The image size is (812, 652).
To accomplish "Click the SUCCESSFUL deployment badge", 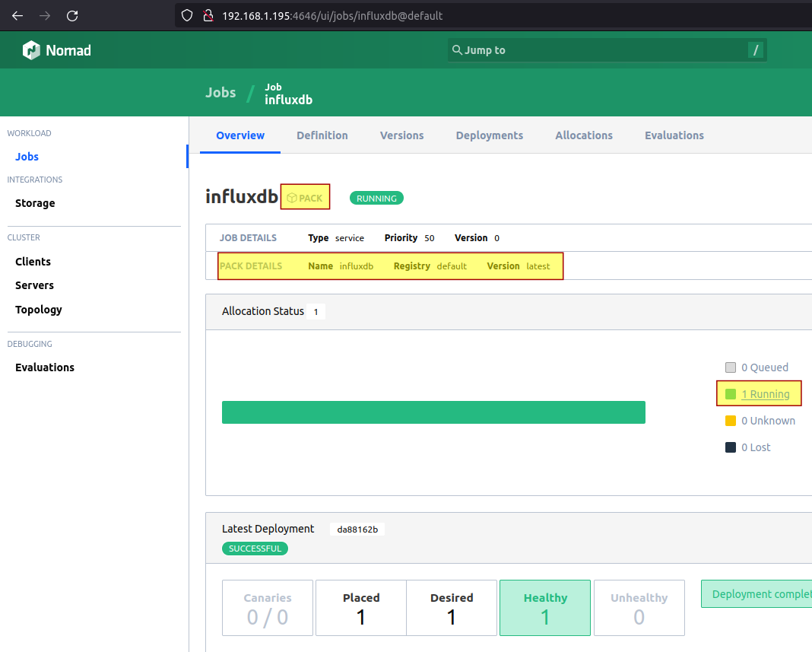I will point(255,549).
